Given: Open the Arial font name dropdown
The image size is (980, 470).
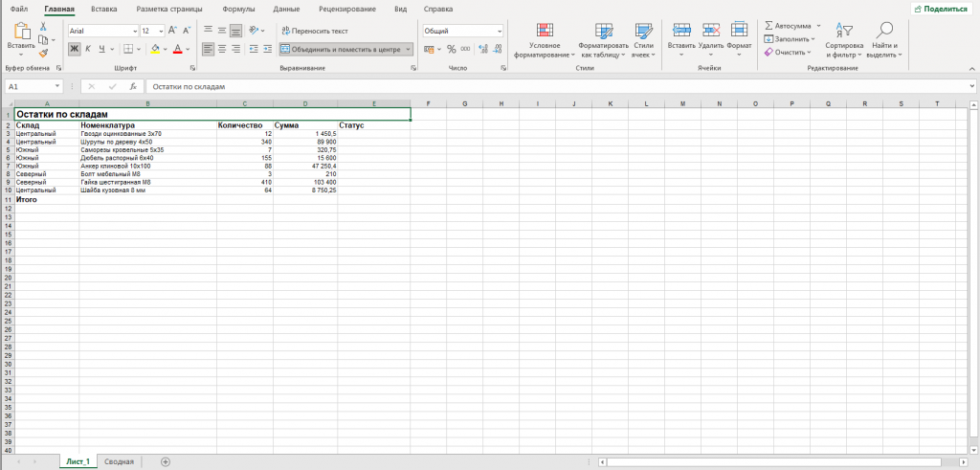Looking at the screenshot, I should 136,31.
